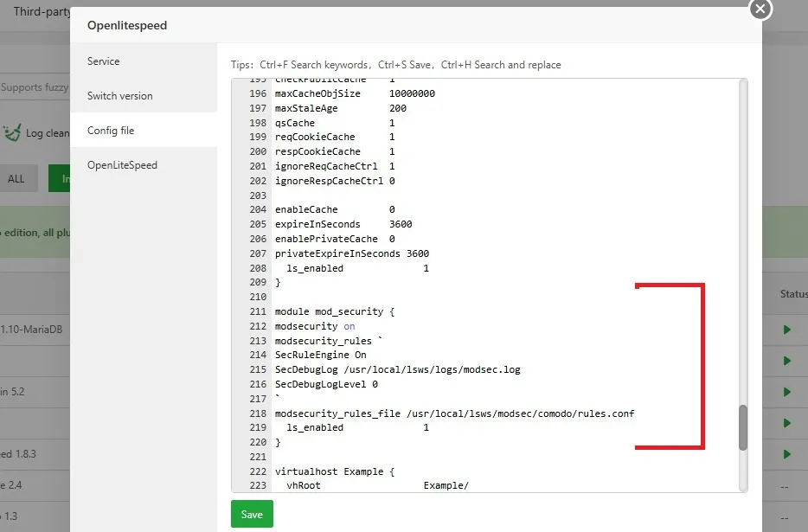Close the Openlitespeed dialog

[x=760, y=10]
